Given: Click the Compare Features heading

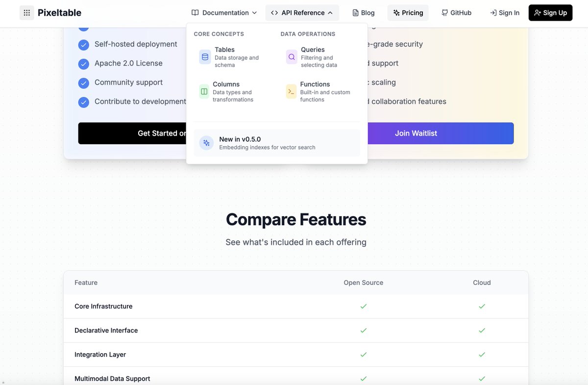Looking at the screenshot, I should point(296,219).
